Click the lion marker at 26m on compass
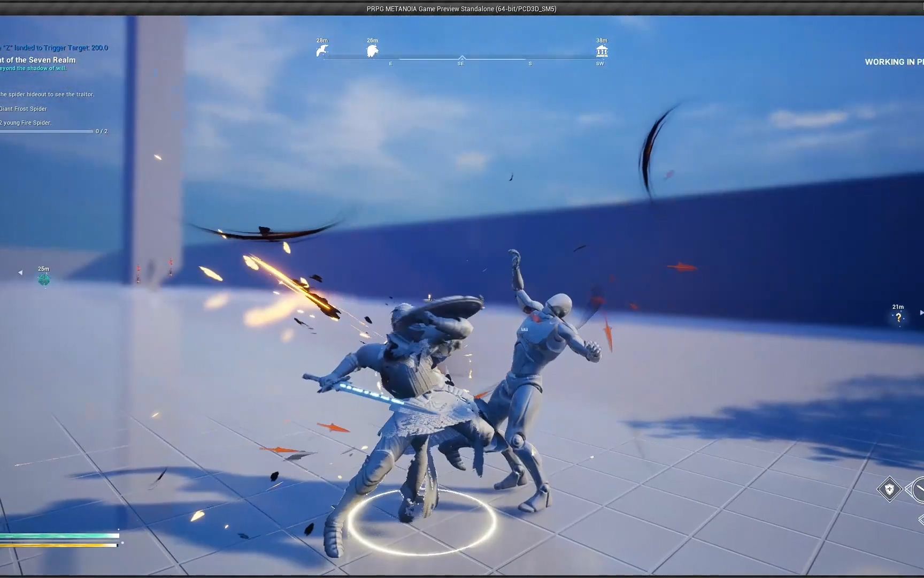 coord(372,49)
